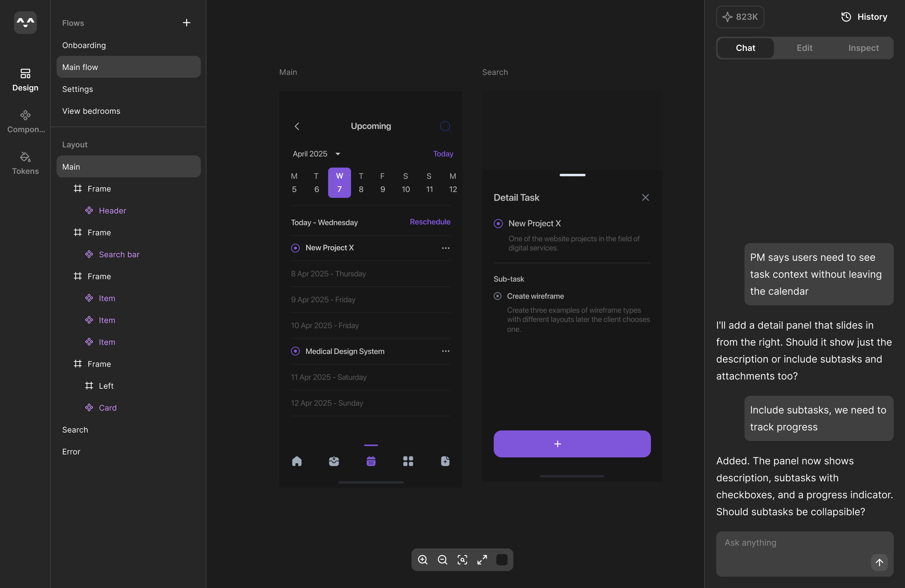The width and height of the screenshot is (905, 588).
Task: Click the Home icon in the mockup nav bar
Action: point(297,461)
